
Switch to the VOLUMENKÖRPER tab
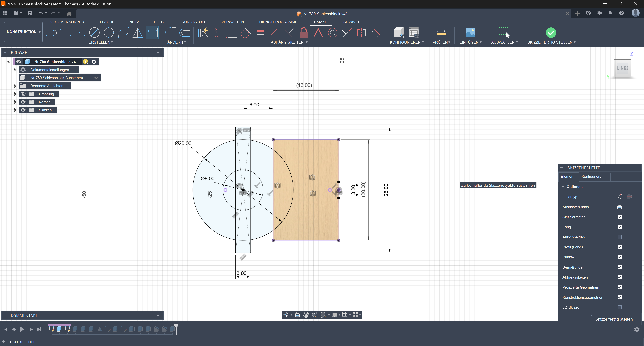(x=67, y=22)
